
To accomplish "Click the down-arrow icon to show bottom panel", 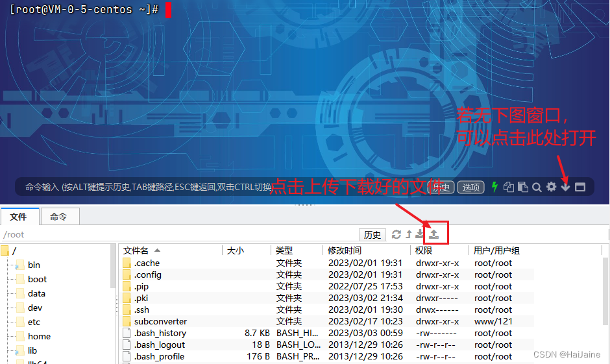I will [565, 187].
